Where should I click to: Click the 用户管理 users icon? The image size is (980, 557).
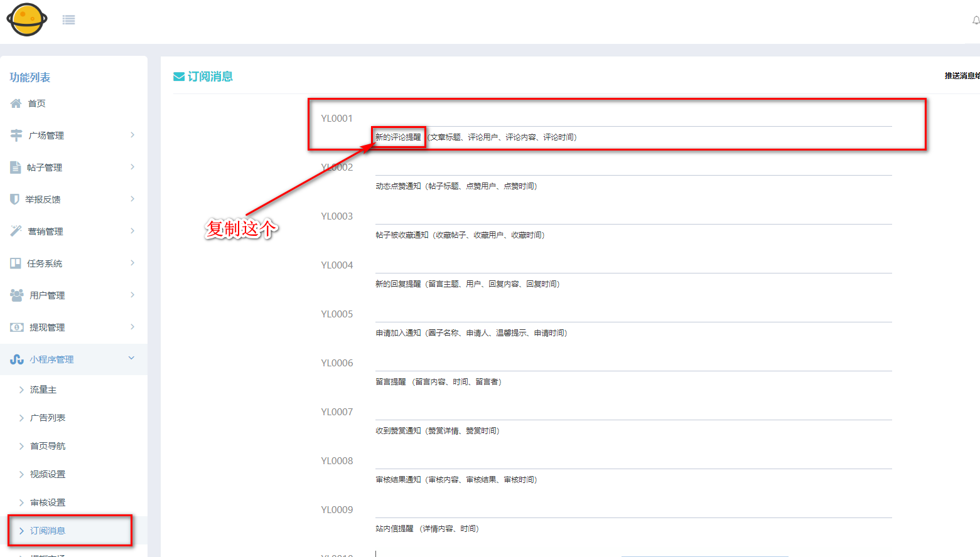tap(17, 295)
